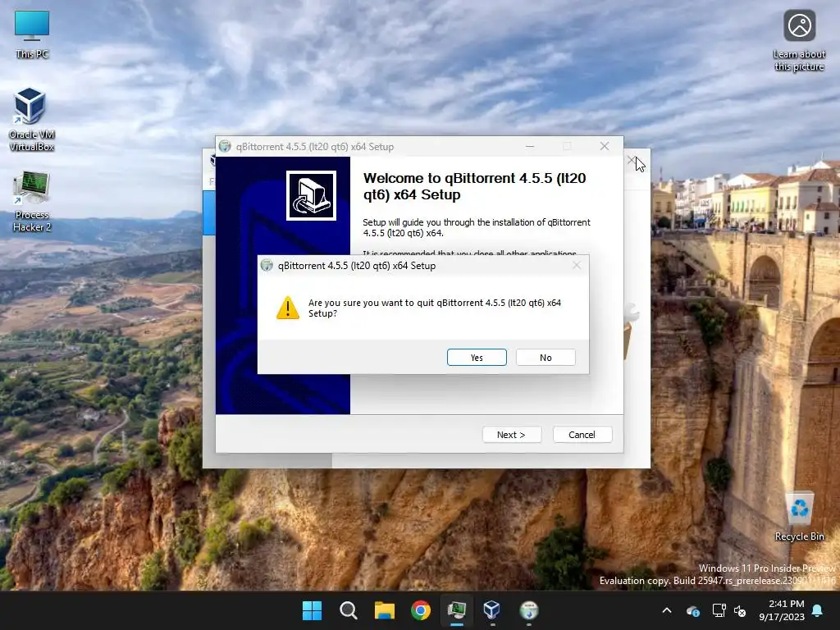Viewport: 840px width, 630px height.
Task: Open the notifications bell icon
Action: coord(818,610)
